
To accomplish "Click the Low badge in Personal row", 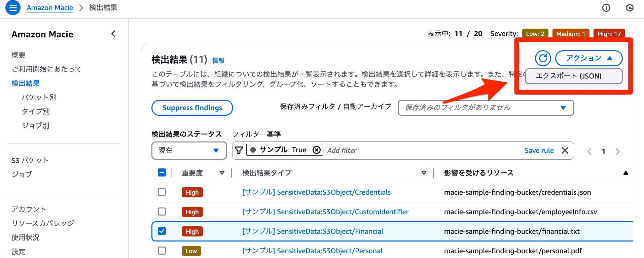I will (x=191, y=251).
